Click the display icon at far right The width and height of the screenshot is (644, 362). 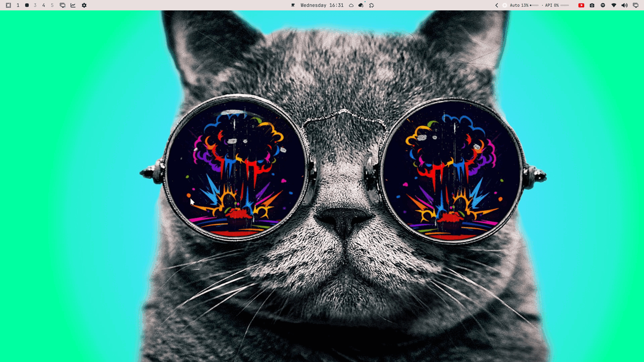coord(636,5)
